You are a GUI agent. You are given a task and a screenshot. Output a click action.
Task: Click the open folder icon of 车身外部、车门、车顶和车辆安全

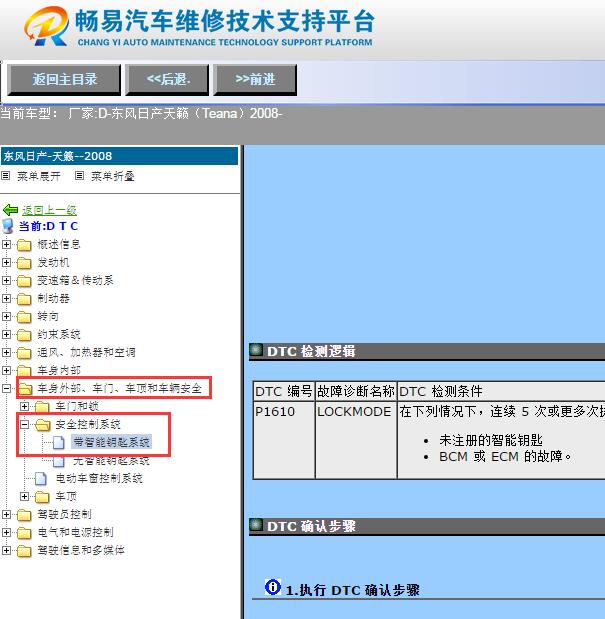pos(26,389)
